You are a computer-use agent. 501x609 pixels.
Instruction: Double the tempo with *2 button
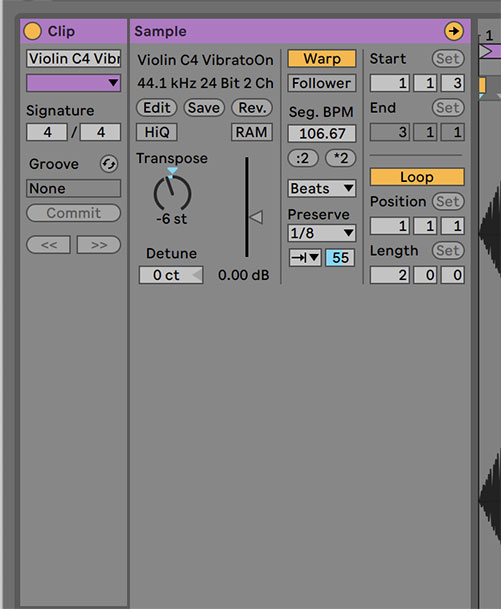tap(341, 158)
